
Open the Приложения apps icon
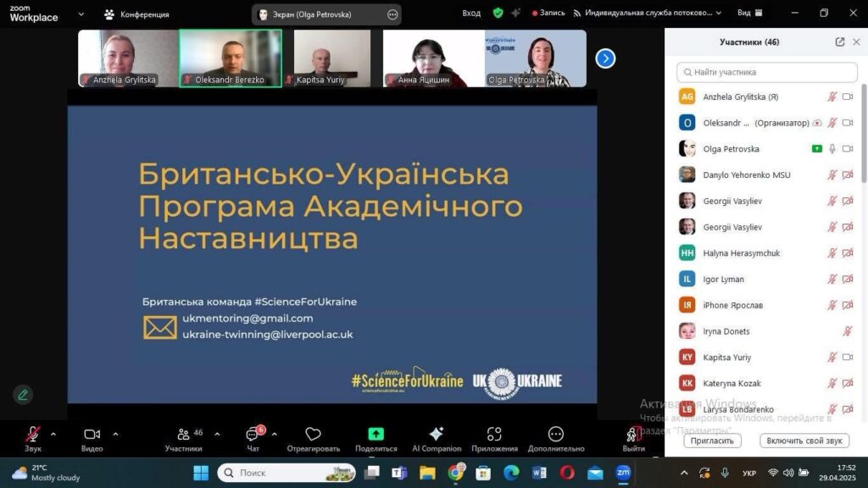pos(494,435)
